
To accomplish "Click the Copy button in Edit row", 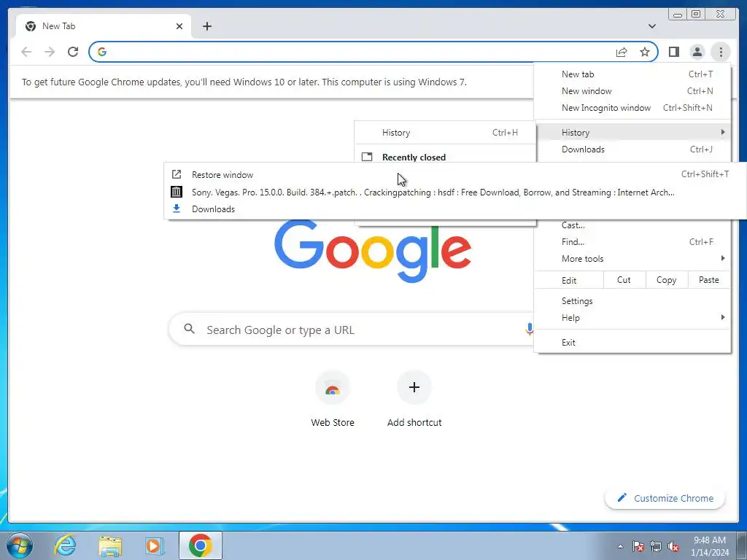I will (667, 280).
